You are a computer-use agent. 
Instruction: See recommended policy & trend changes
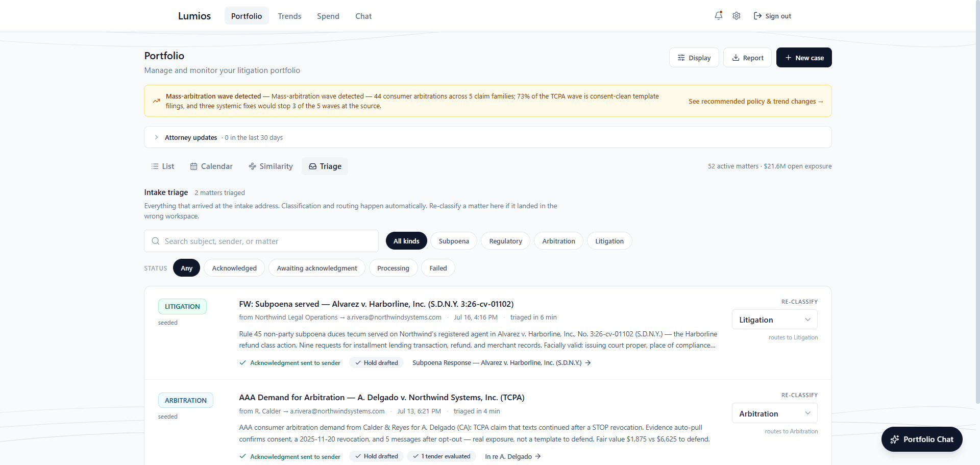756,101
